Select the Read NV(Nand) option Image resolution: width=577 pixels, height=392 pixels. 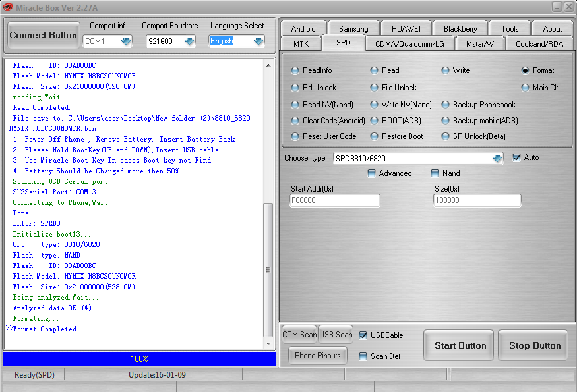click(295, 105)
